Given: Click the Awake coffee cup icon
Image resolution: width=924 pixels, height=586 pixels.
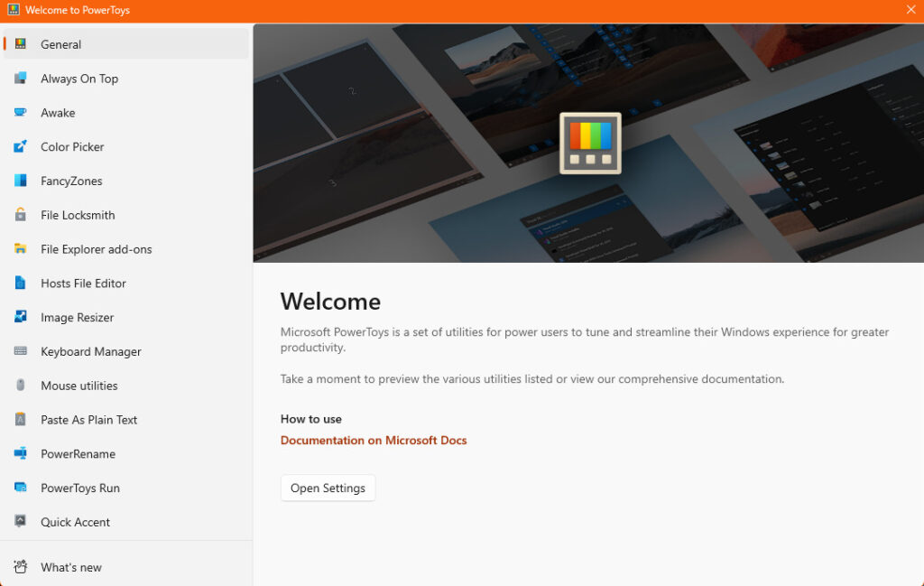Looking at the screenshot, I should [x=21, y=112].
